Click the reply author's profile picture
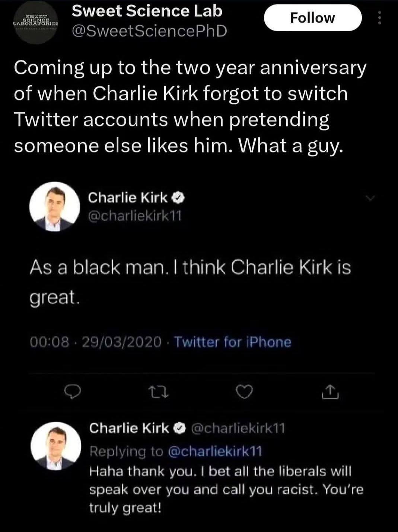 [56, 446]
